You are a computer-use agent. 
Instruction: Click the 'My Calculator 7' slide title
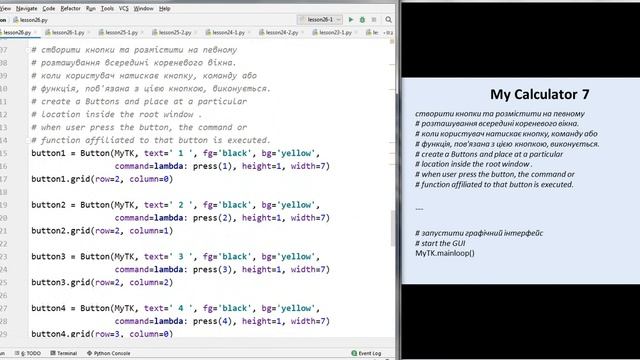[540, 94]
